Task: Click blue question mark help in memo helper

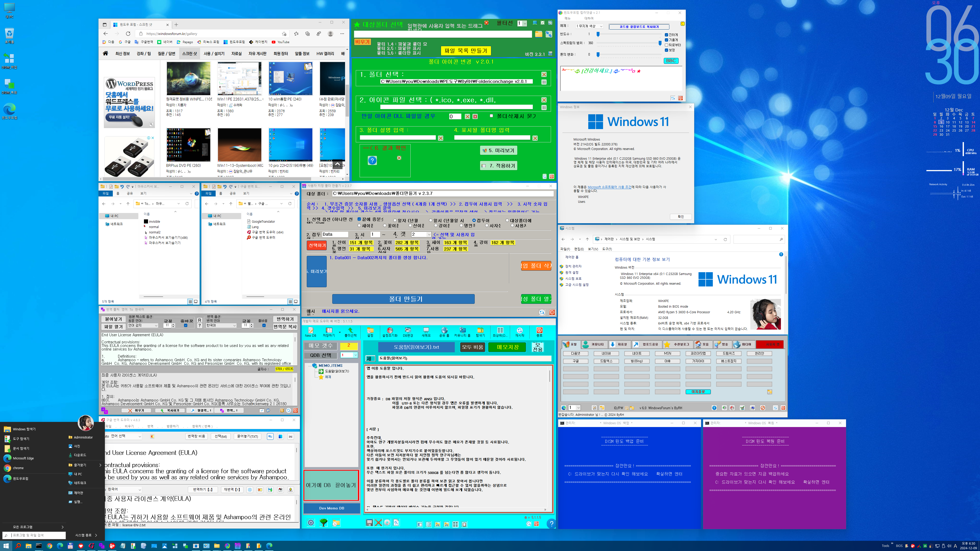Action: (x=551, y=524)
